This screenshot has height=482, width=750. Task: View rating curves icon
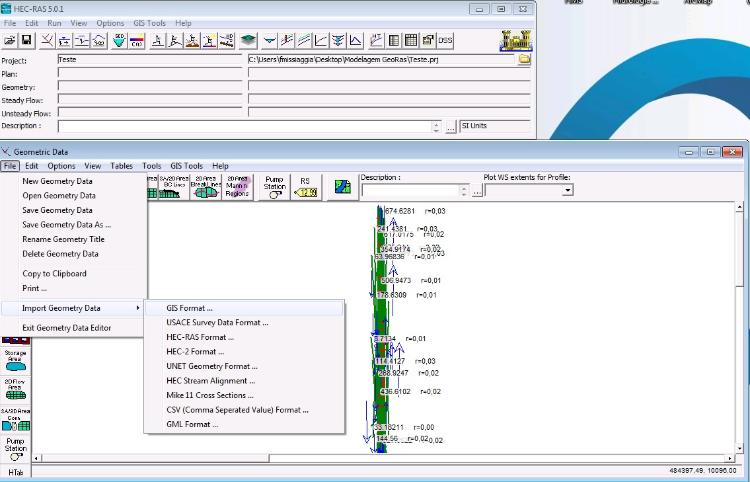tap(321, 41)
